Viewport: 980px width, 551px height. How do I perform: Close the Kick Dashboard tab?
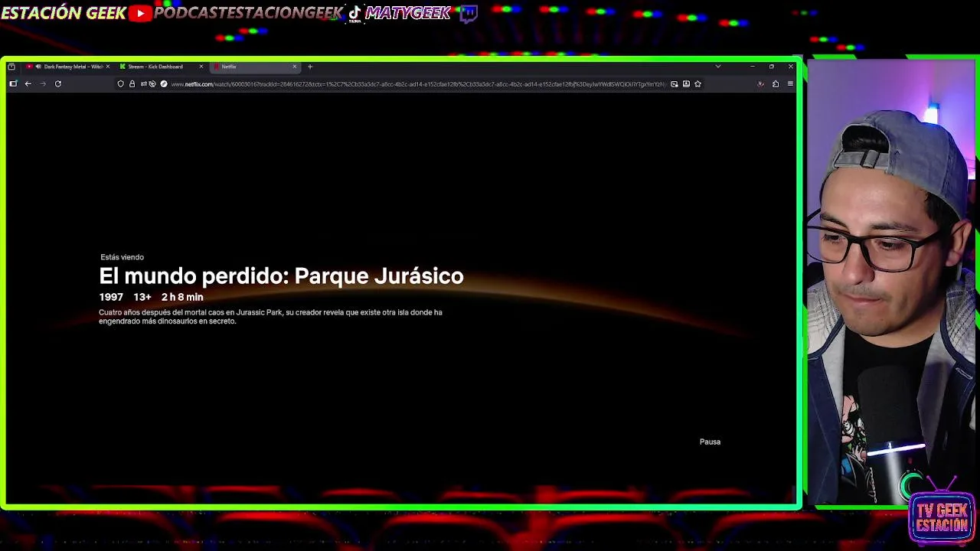pyautogui.click(x=201, y=67)
